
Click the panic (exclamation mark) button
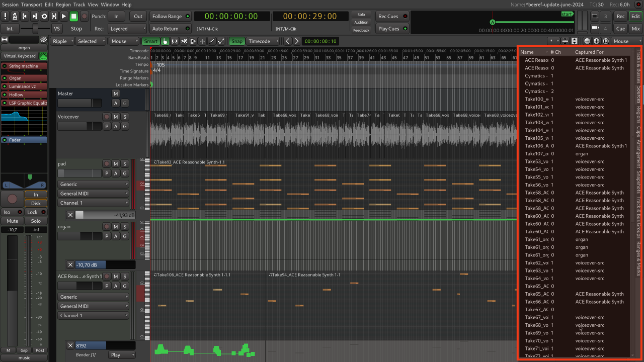pyautogui.click(x=6, y=16)
